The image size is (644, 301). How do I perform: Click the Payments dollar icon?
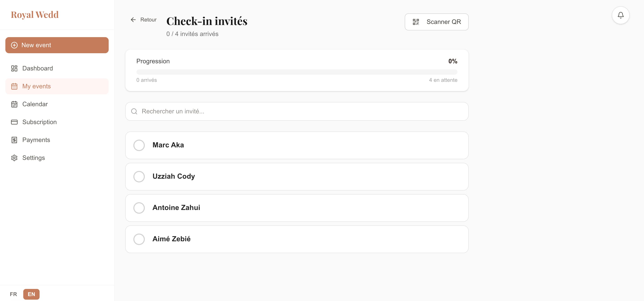pos(14,140)
